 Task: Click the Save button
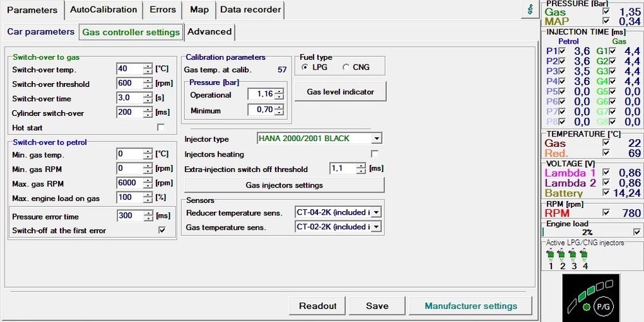pyautogui.click(x=377, y=306)
